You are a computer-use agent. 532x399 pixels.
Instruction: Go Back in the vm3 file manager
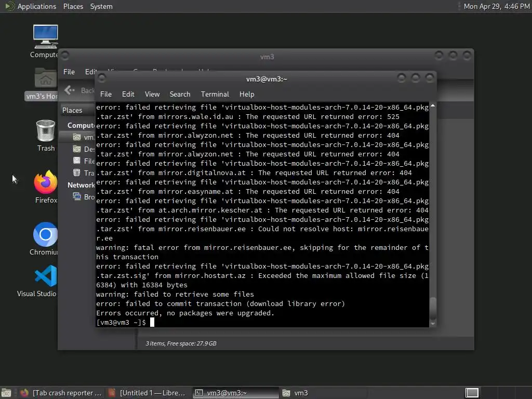[x=79, y=90]
